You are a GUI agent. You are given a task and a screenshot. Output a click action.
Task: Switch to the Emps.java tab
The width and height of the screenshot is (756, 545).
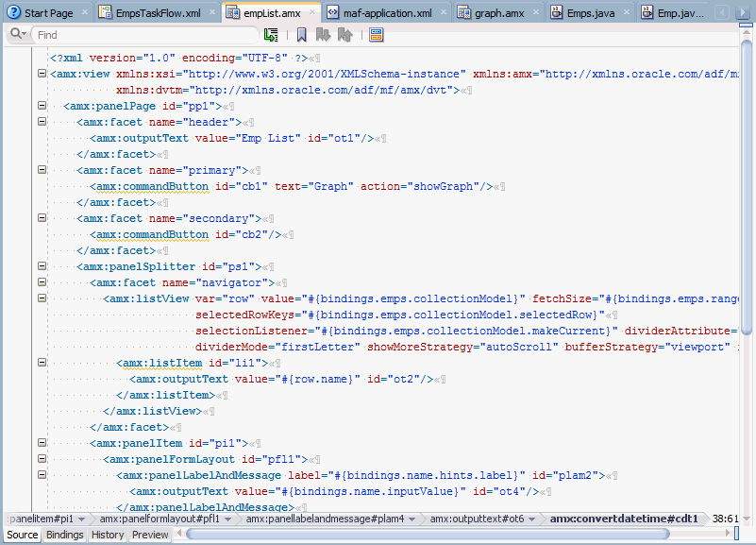pos(591,13)
